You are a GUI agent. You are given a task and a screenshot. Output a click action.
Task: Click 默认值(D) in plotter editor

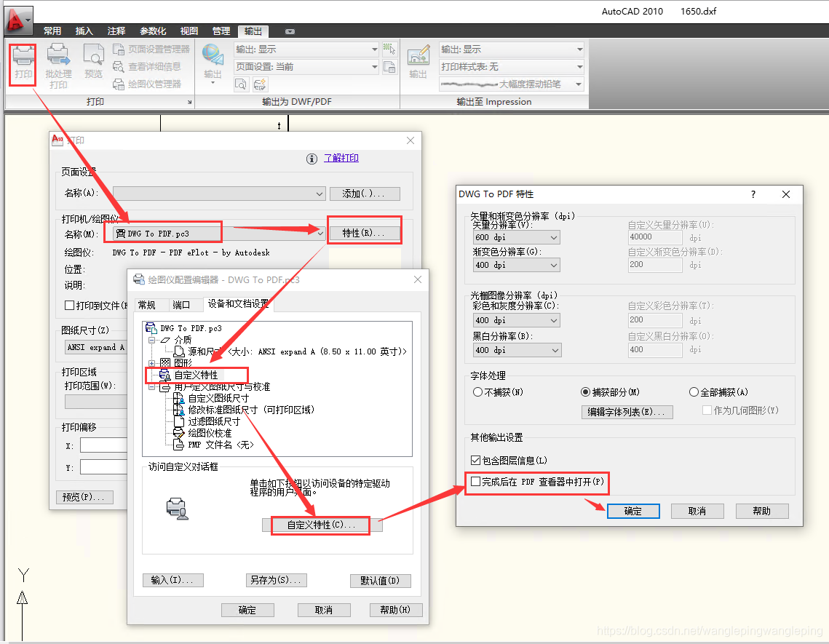(x=380, y=581)
